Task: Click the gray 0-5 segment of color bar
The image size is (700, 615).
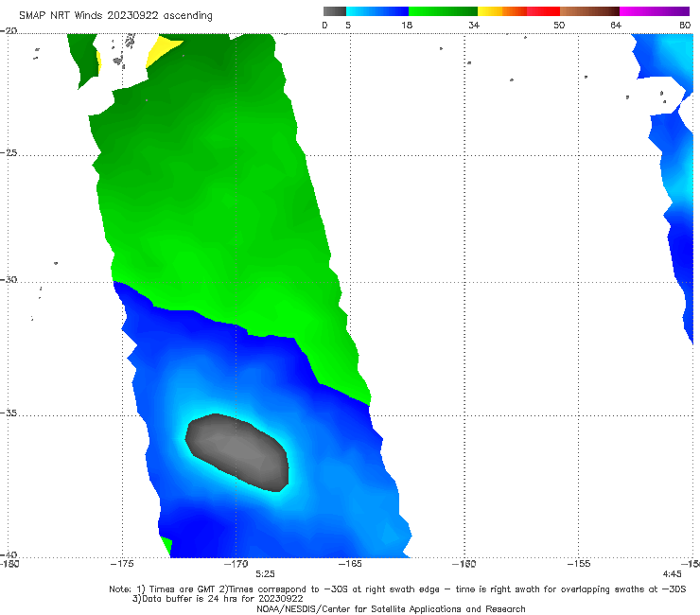Action: [335, 11]
